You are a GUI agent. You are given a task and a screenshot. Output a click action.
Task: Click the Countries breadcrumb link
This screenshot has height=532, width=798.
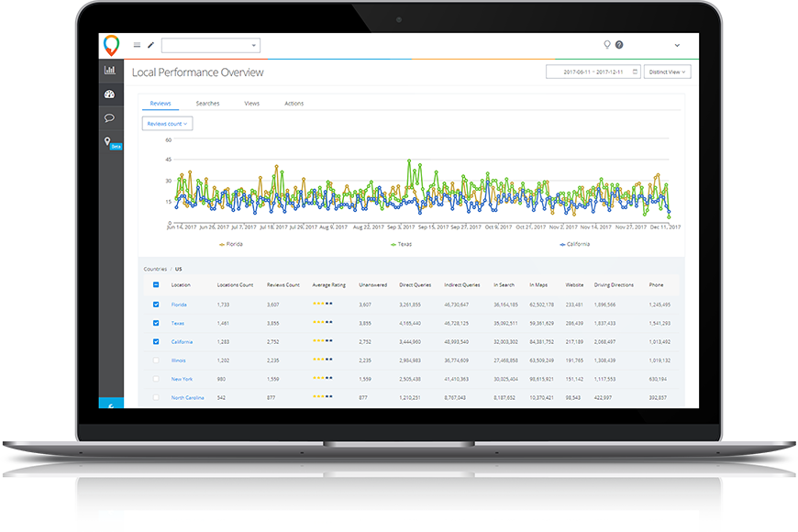(x=155, y=269)
